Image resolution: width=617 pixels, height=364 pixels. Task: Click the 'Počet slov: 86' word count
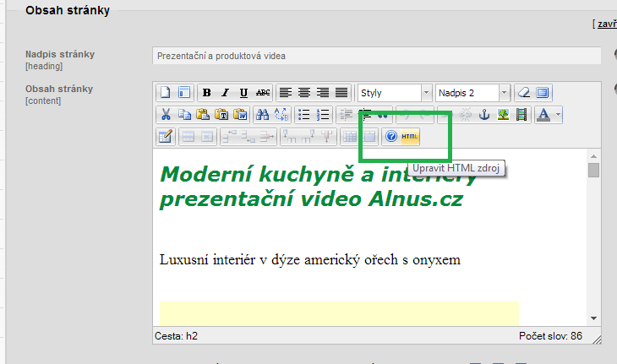(550, 336)
